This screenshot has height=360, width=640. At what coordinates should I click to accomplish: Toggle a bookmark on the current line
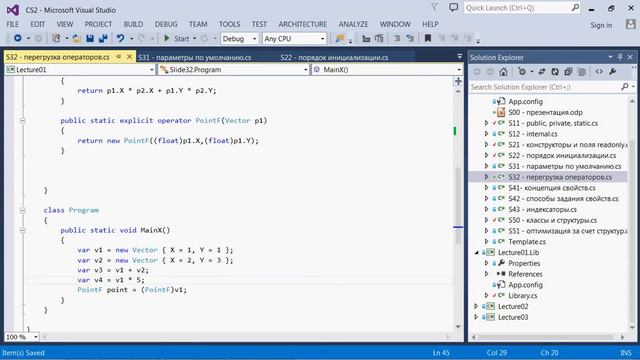point(428,38)
